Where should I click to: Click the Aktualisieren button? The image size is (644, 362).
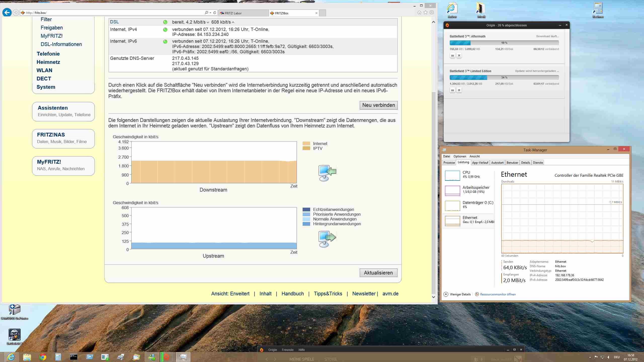tap(378, 273)
